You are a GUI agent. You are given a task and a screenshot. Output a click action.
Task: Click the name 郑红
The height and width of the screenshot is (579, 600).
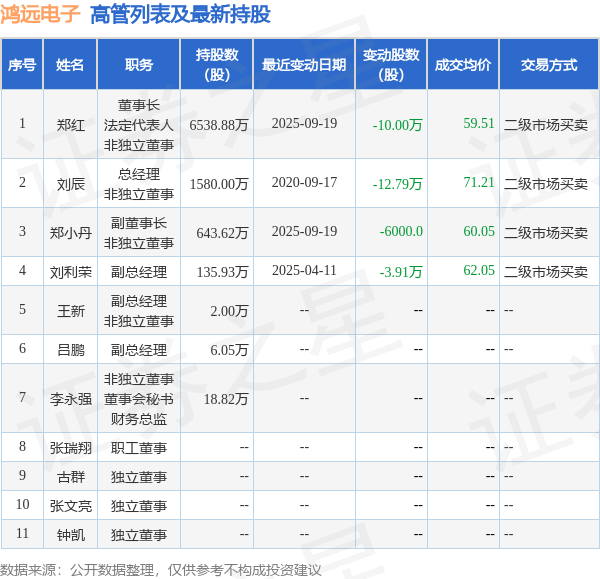(x=70, y=125)
